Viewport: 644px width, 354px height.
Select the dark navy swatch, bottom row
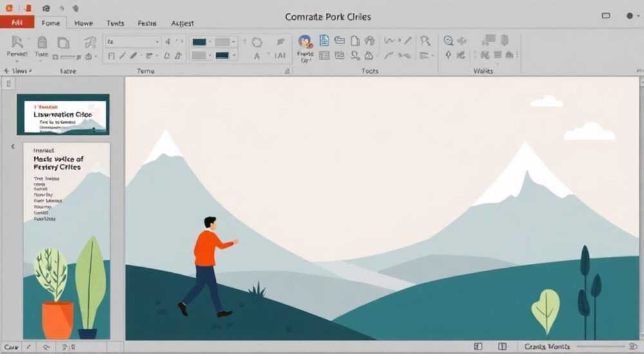[x=222, y=55]
